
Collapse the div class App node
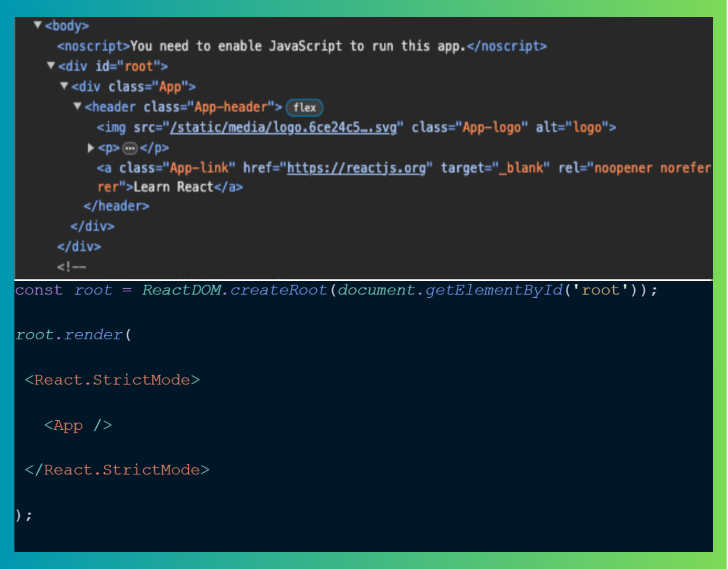click(64, 86)
